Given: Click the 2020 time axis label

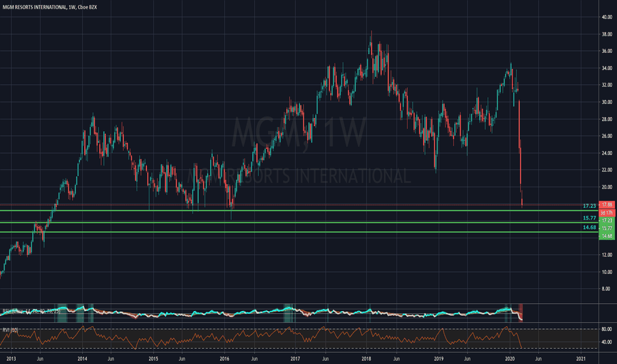Looking at the screenshot, I should click(510, 359).
